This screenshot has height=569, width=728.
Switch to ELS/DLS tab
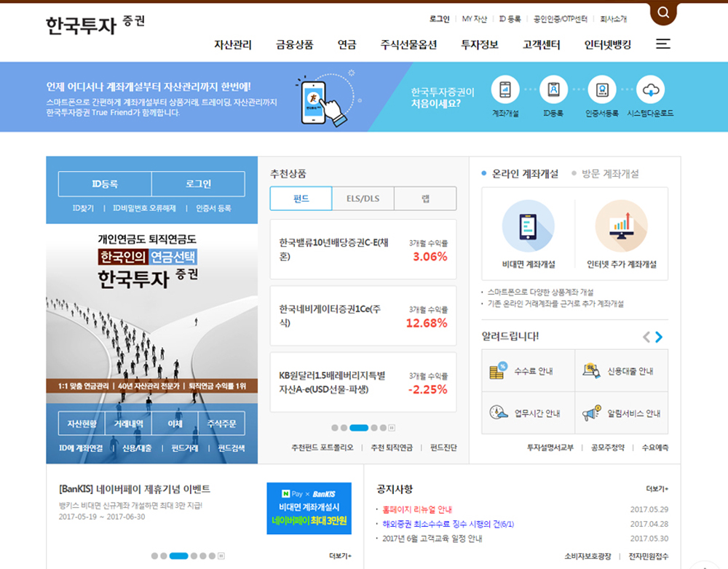pos(363,199)
